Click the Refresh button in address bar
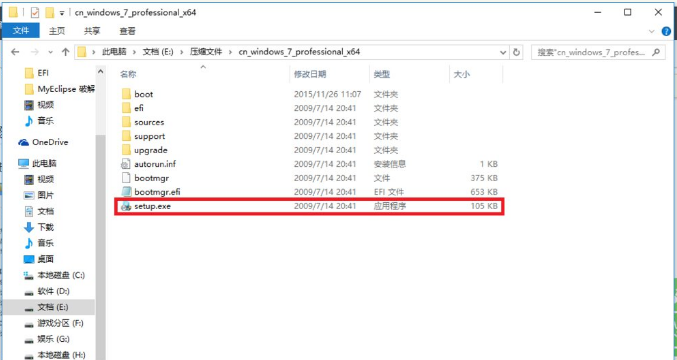The height and width of the screenshot is (360, 677). 516,52
